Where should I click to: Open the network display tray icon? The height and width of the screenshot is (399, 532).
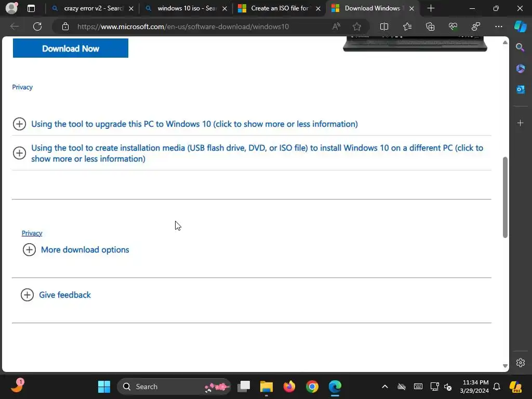point(434,387)
